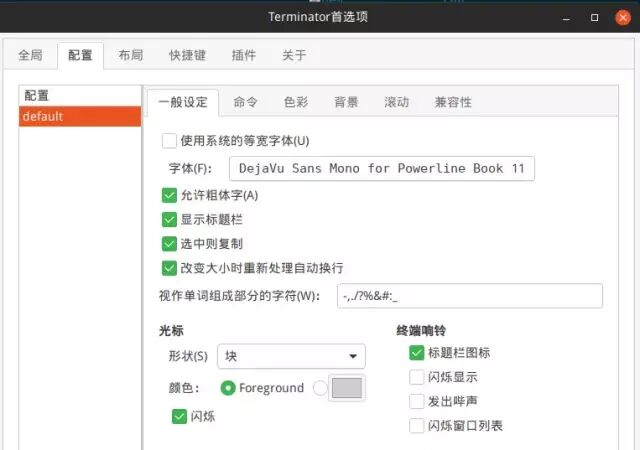Click the word characters input field

coord(470,296)
